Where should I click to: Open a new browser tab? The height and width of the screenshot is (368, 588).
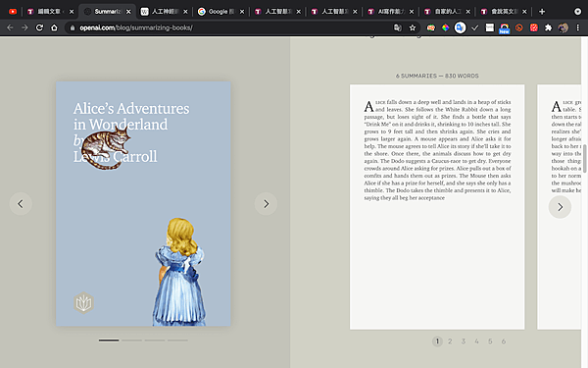(x=542, y=12)
